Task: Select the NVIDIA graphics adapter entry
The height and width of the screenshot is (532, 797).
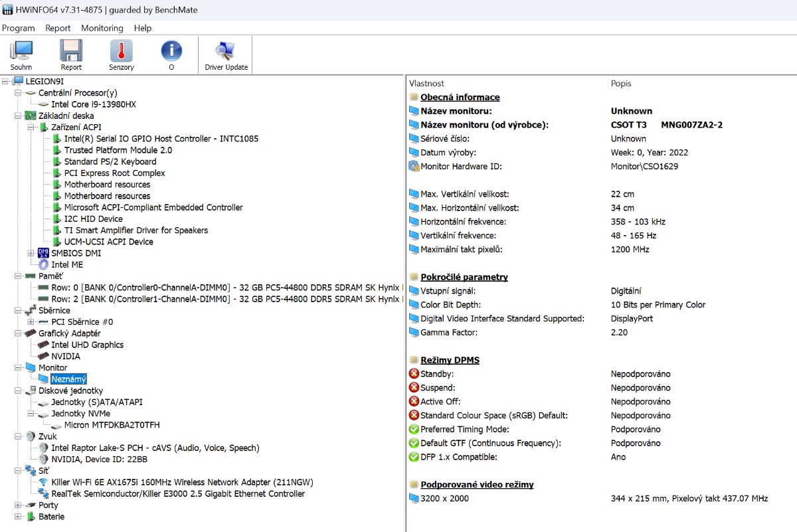Action: (x=65, y=356)
